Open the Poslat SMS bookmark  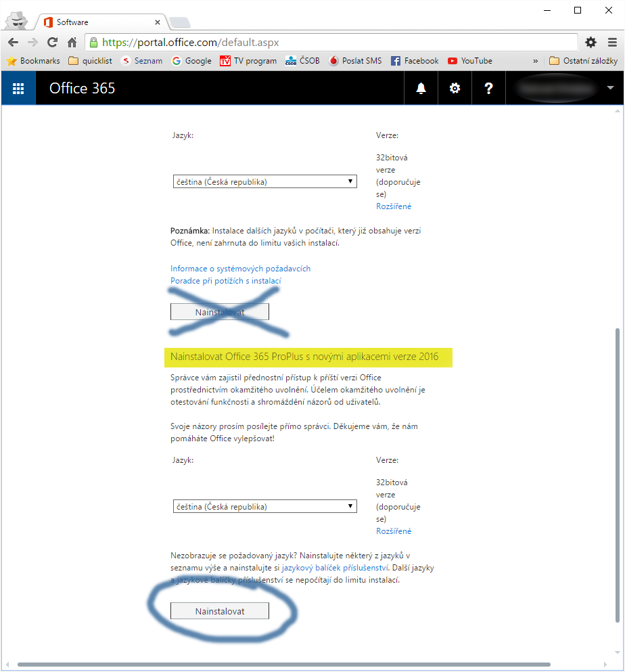click(354, 61)
